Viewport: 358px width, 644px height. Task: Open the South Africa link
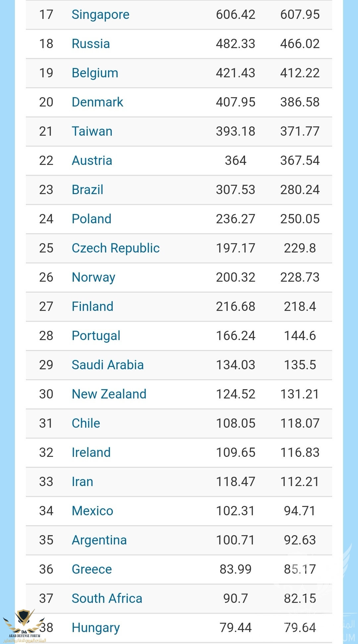click(107, 599)
